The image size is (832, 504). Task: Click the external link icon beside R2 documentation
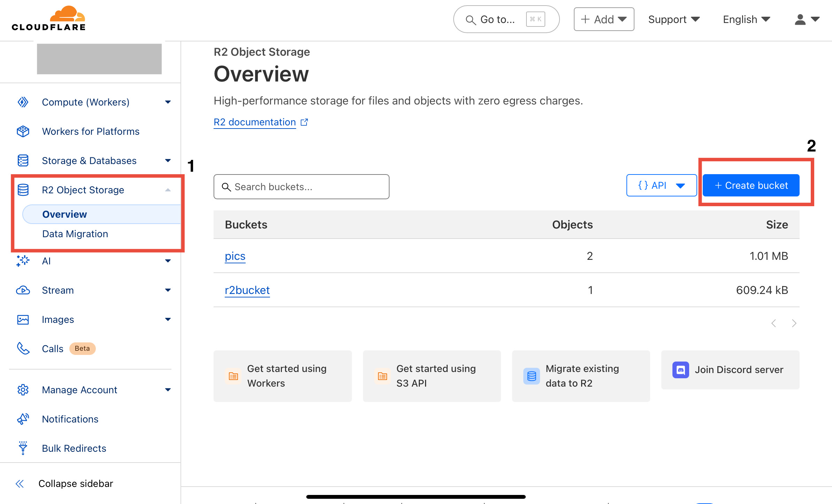[x=305, y=122]
